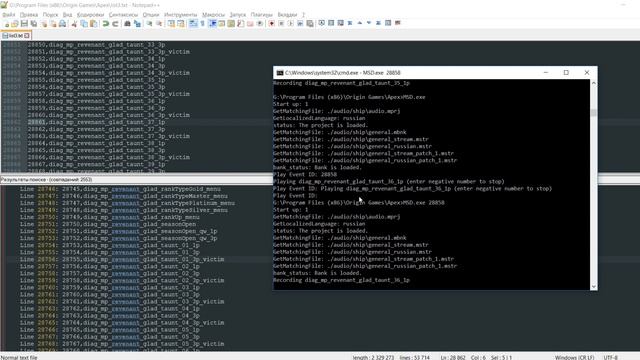Maximize the cmd.exe window
Viewport: 640px width, 360px height.
click(x=566, y=73)
